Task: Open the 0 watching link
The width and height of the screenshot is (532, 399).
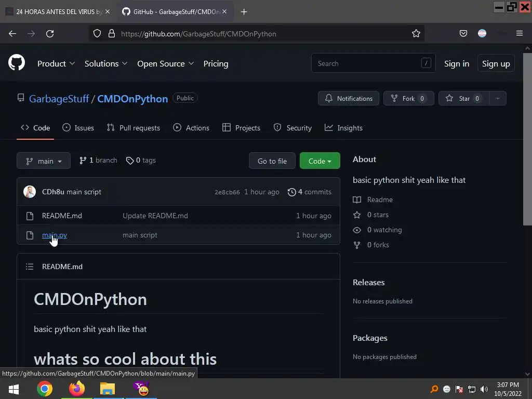Action: [x=377, y=230]
